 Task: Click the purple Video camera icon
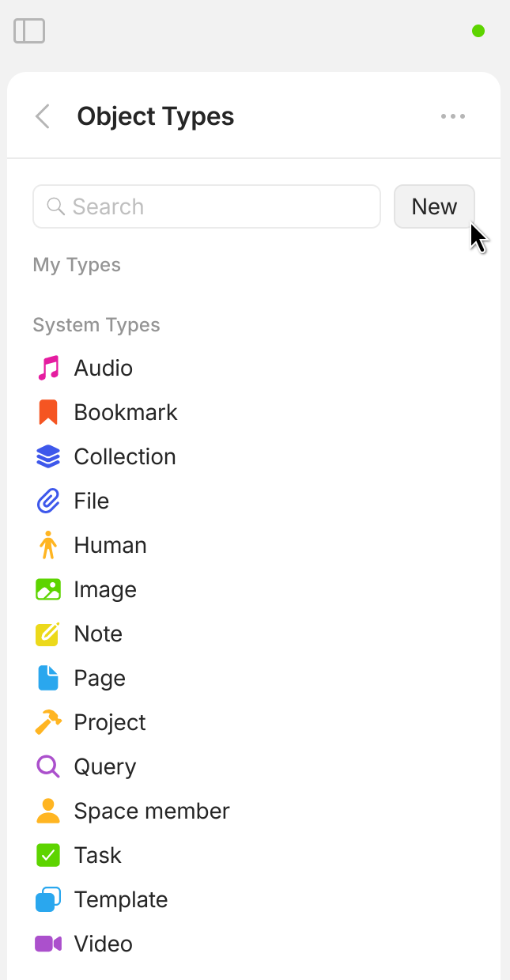pos(48,944)
